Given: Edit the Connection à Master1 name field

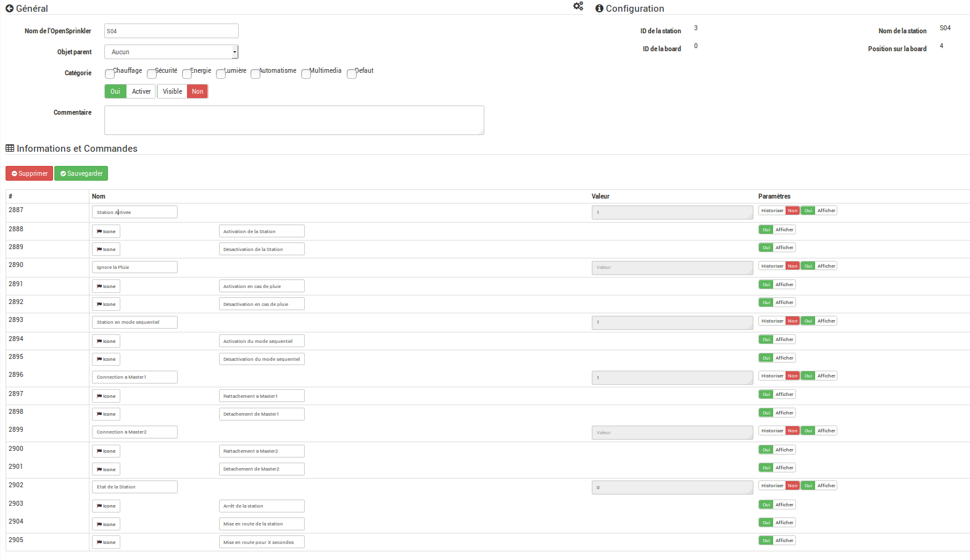Looking at the screenshot, I should tap(135, 377).
